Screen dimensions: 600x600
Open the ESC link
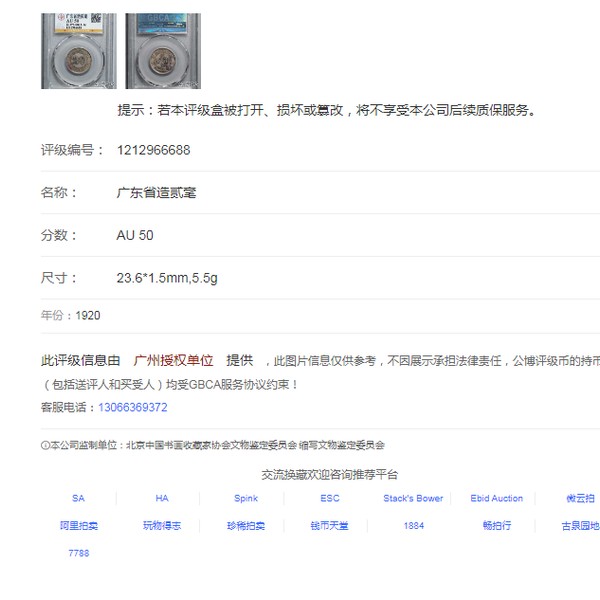coord(330,498)
